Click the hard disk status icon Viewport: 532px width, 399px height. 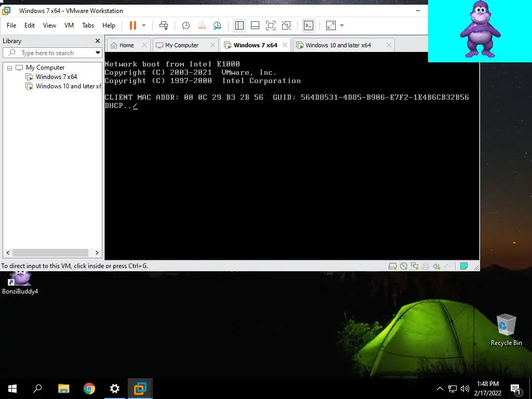tap(393, 267)
